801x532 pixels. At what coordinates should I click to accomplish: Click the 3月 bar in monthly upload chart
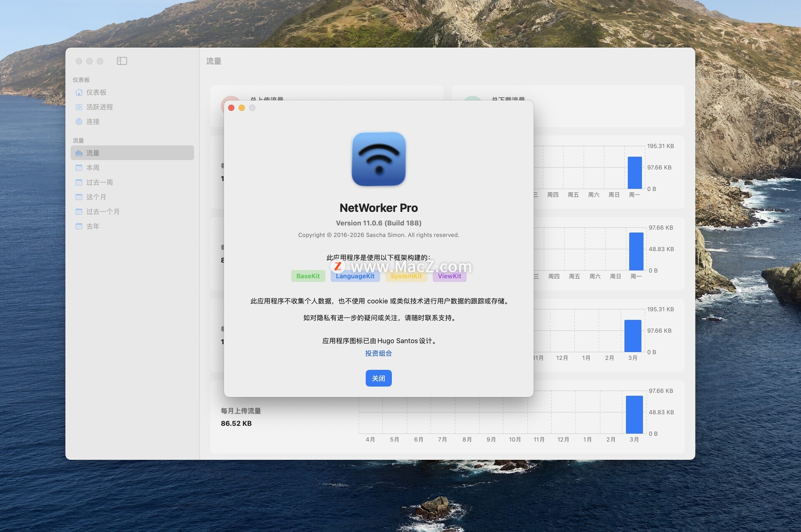[x=634, y=414]
